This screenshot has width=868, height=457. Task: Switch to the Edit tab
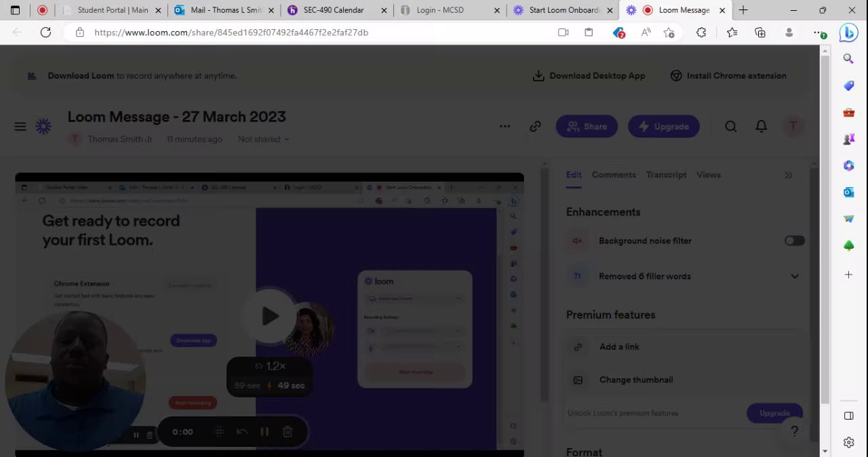click(x=574, y=175)
